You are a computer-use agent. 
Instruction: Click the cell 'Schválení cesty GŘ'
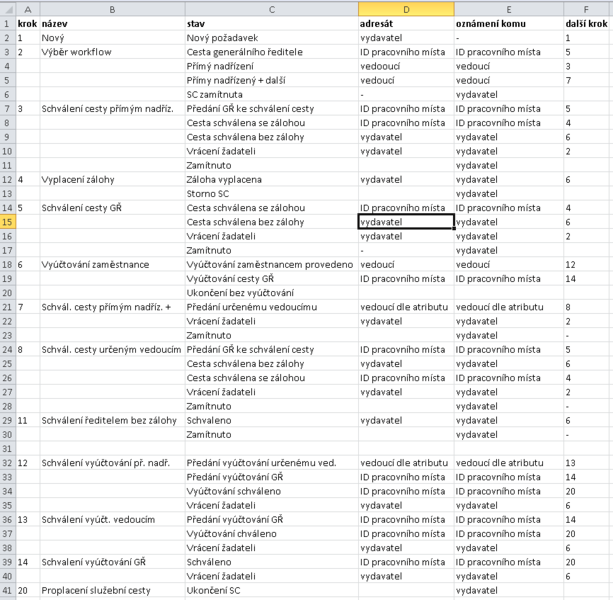(x=112, y=208)
